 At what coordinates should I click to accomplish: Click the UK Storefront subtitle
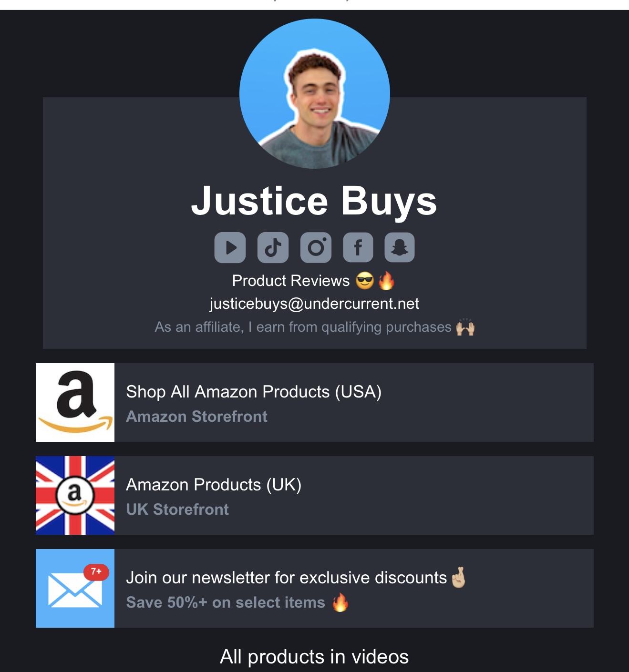coord(177,509)
